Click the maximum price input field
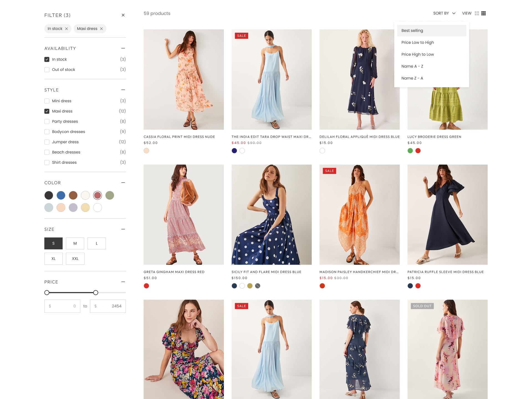 [108, 306]
